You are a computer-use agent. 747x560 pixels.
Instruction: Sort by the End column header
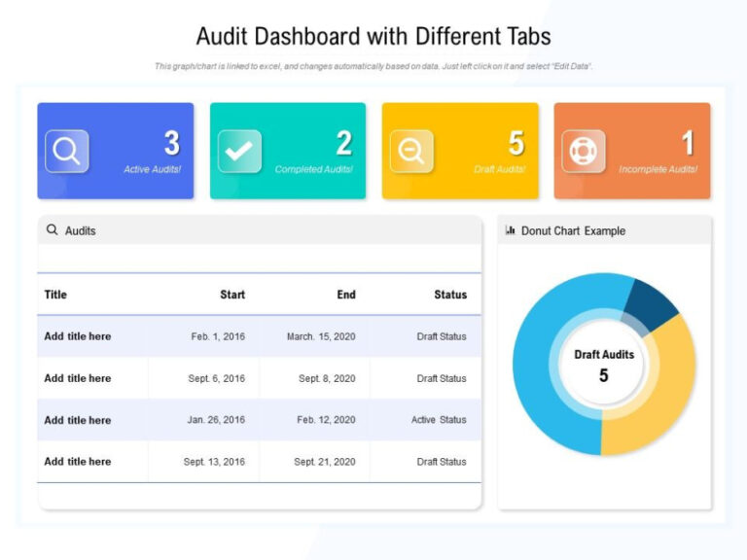coord(346,295)
